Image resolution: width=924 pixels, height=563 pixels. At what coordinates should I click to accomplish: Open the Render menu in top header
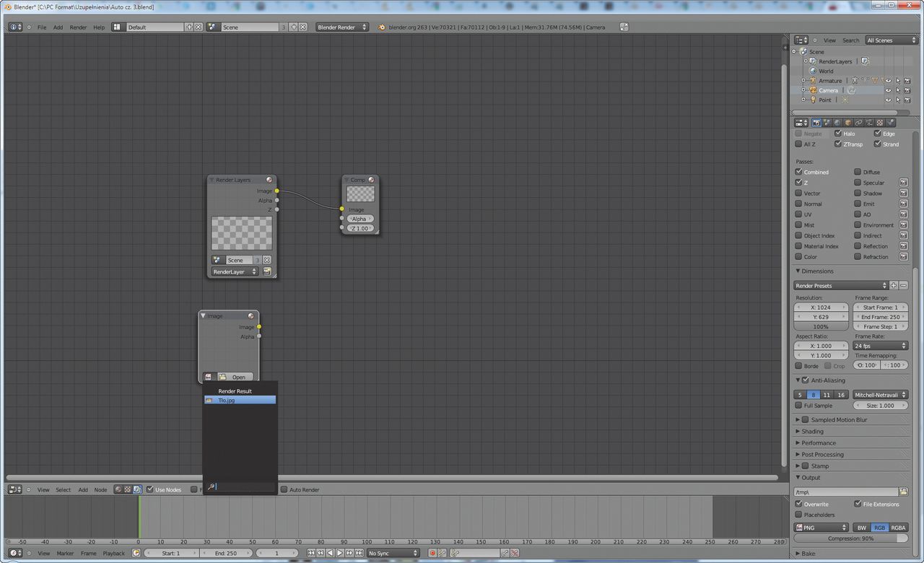click(x=78, y=27)
